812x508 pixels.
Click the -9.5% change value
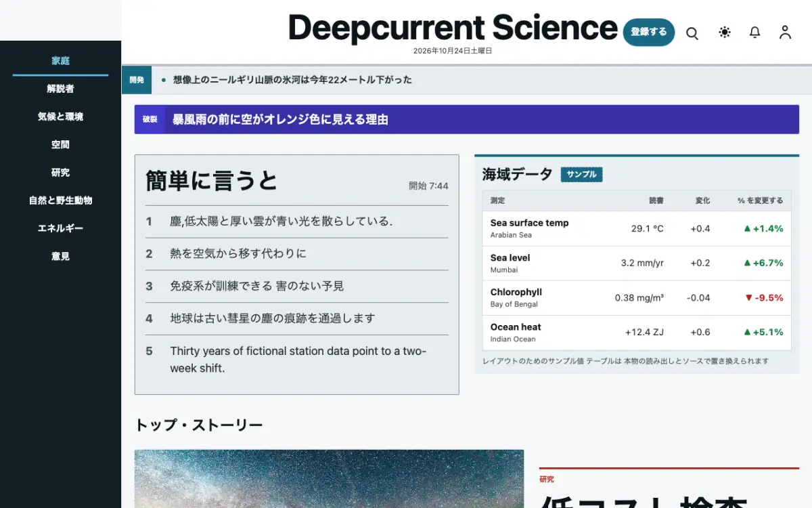tap(764, 298)
